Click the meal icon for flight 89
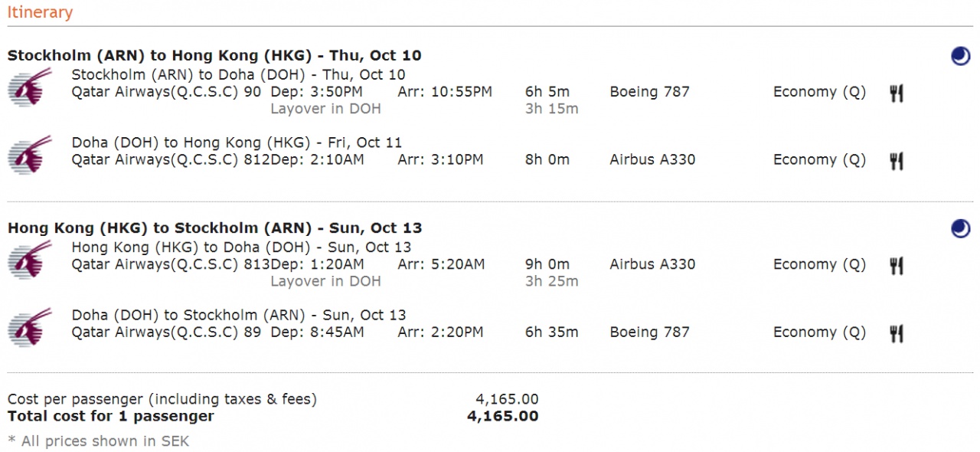This screenshot has width=980, height=452. tap(897, 333)
